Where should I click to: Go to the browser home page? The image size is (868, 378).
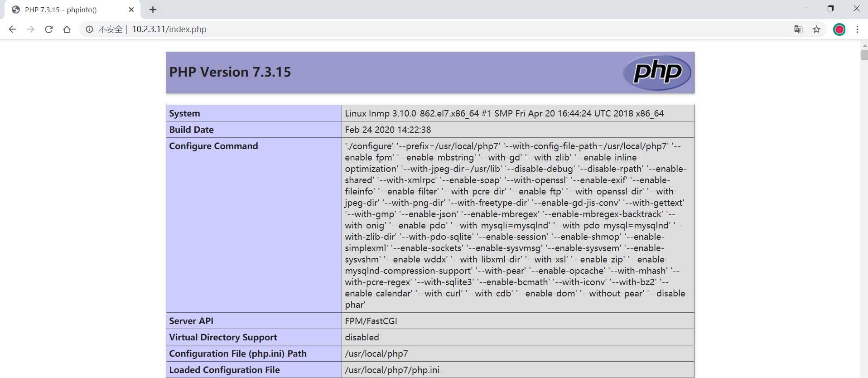67,29
